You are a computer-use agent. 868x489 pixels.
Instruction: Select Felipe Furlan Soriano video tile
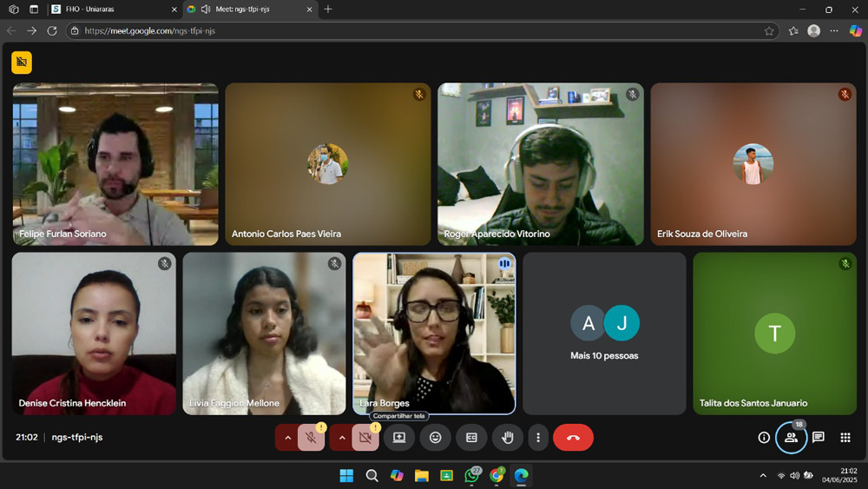(x=115, y=164)
